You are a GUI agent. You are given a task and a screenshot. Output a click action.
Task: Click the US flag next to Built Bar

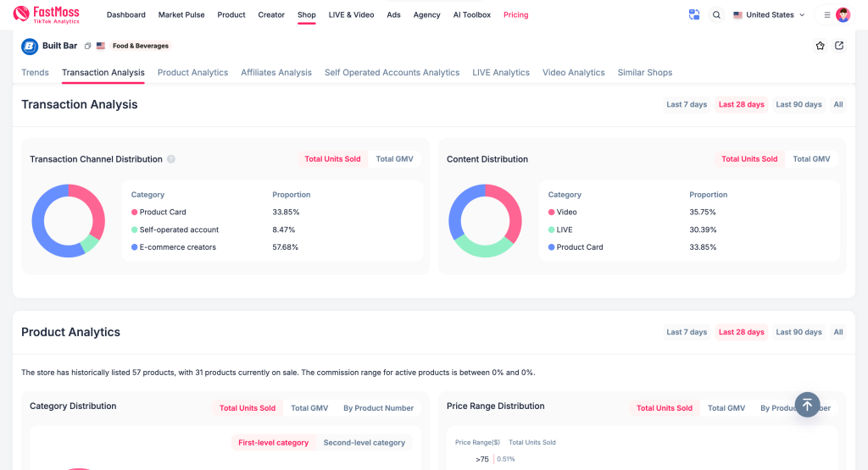click(101, 46)
